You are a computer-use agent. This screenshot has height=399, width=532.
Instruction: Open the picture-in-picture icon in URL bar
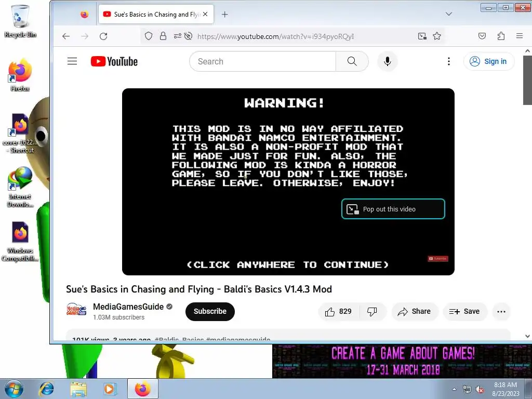coord(422,36)
